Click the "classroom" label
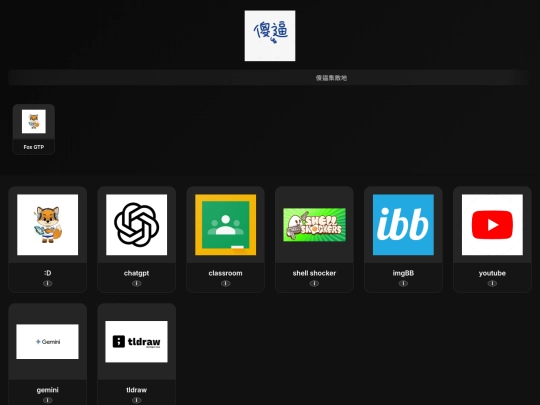540x405 pixels. coord(226,273)
